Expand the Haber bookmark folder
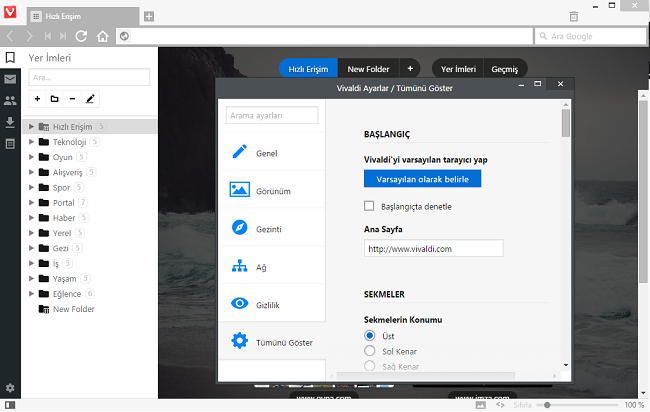Image resolution: width=650 pixels, height=412 pixels. point(32,218)
